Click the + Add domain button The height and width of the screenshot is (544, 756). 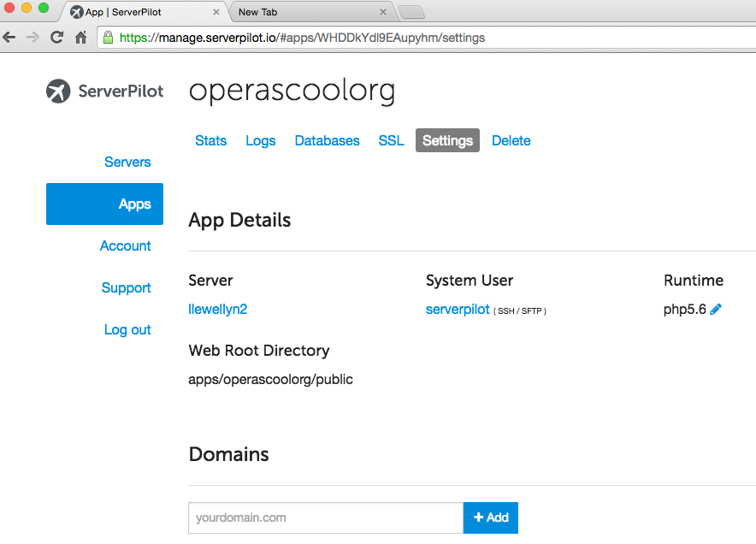491,517
